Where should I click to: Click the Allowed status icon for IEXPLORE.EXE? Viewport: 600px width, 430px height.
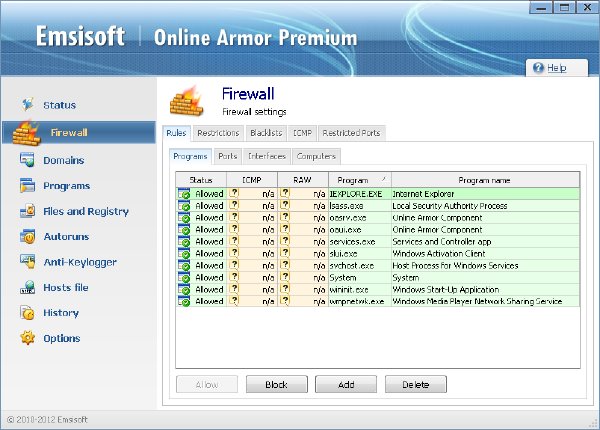[x=184, y=194]
